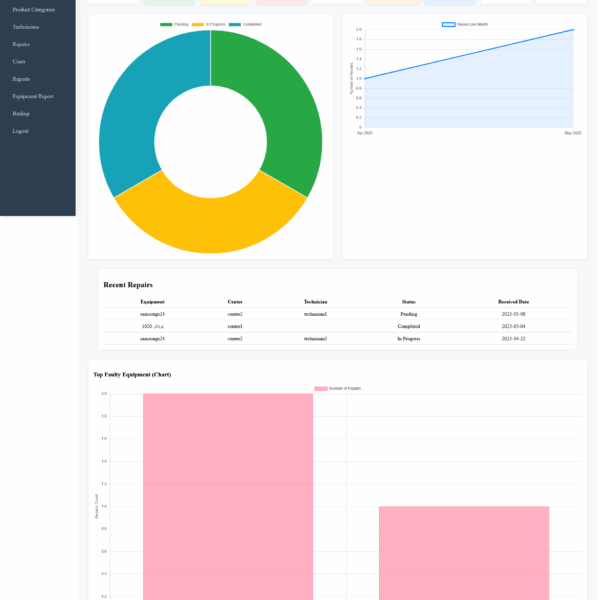Select the date 2025-05-08
This screenshot has width=600, height=600.
click(514, 314)
